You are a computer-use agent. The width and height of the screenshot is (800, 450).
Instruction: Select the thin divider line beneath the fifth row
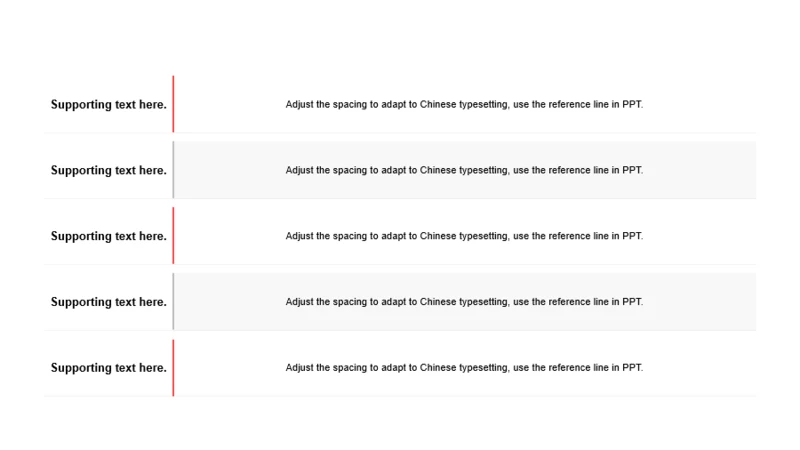[400, 396]
